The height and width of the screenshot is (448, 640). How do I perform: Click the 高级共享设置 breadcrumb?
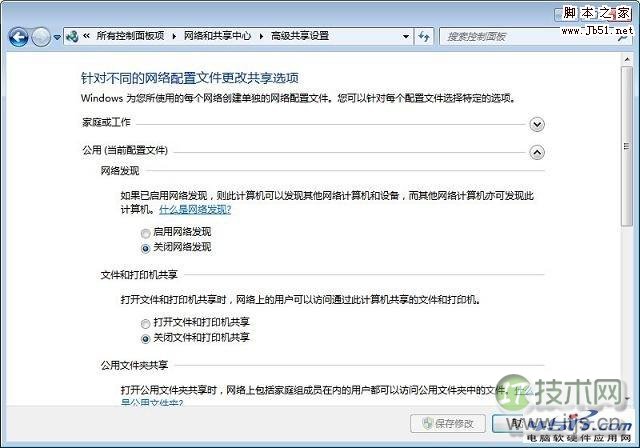click(300, 36)
